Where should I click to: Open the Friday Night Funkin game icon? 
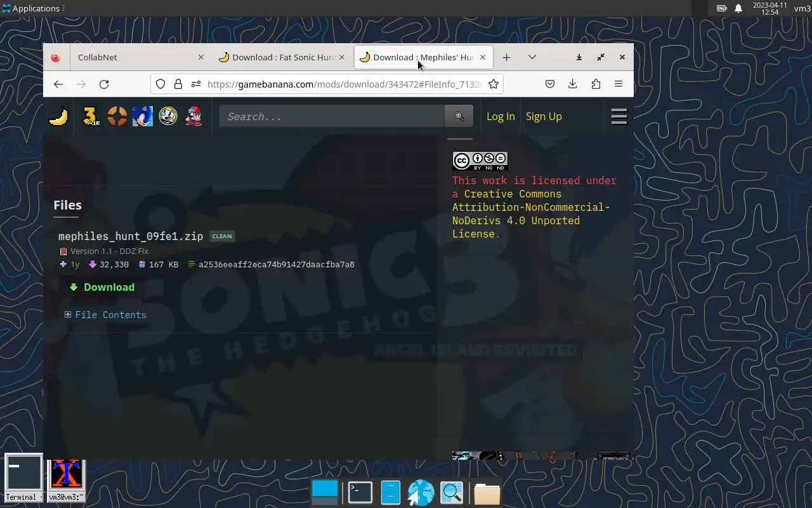coord(193,116)
